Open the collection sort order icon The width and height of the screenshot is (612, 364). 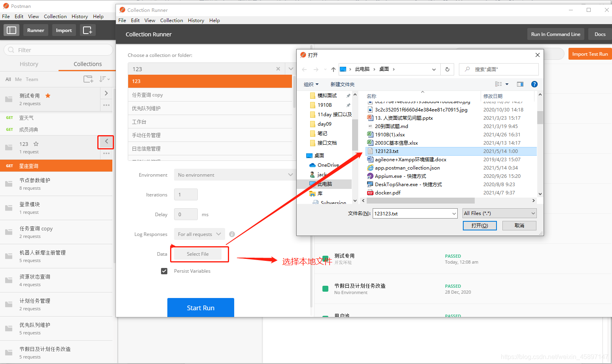[x=104, y=79]
